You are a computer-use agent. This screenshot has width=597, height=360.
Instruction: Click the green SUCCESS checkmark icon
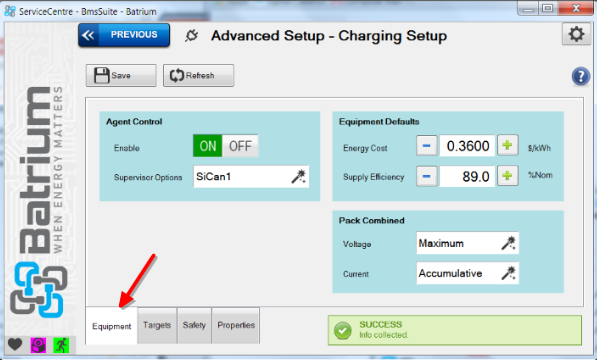tap(342, 330)
